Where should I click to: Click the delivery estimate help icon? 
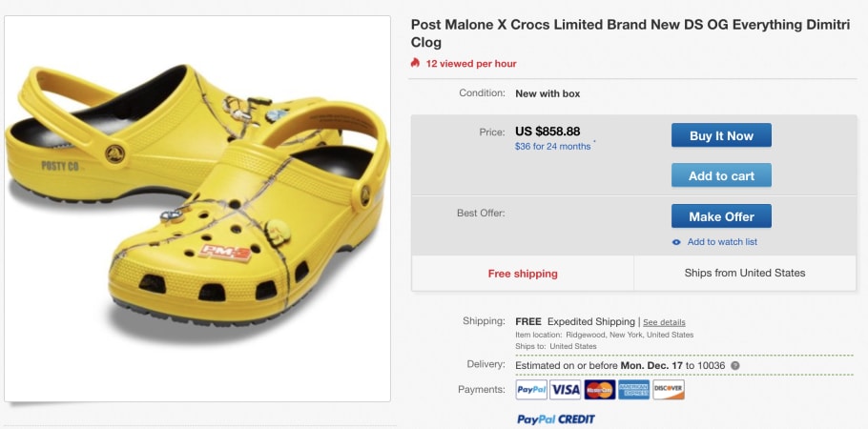tap(735, 365)
